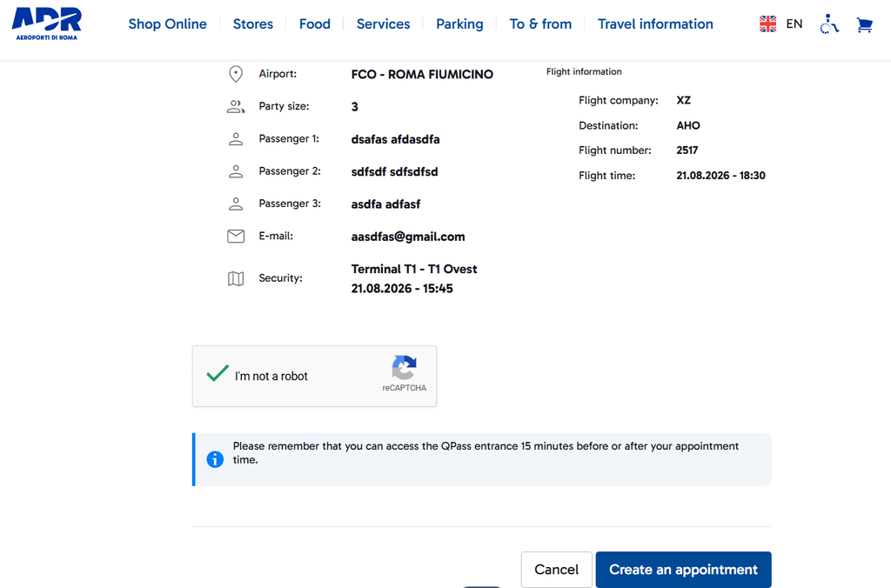The width and height of the screenshot is (891, 588).
Task: Click the Passenger 3 person icon
Action: (x=236, y=204)
